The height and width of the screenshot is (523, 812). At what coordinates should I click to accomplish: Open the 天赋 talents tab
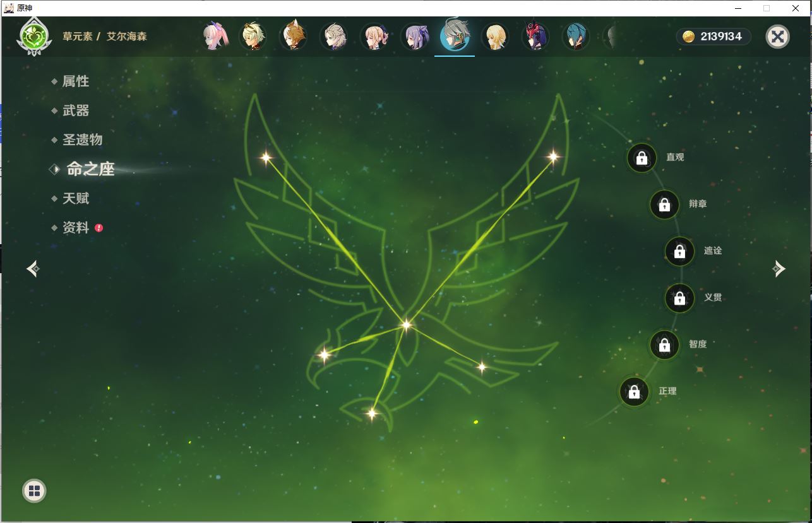(x=75, y=198)
